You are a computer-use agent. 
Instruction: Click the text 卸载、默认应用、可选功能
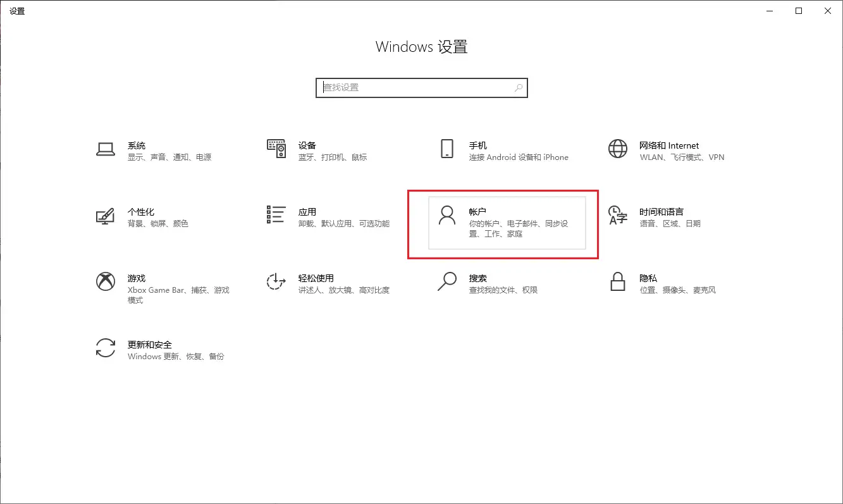pos(344,224)
